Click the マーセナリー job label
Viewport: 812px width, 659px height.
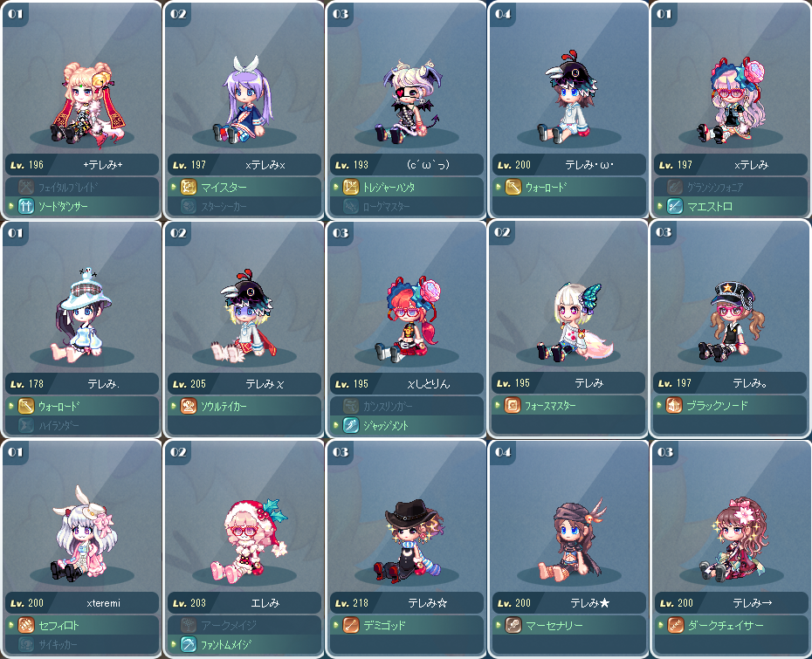[554, 625]
